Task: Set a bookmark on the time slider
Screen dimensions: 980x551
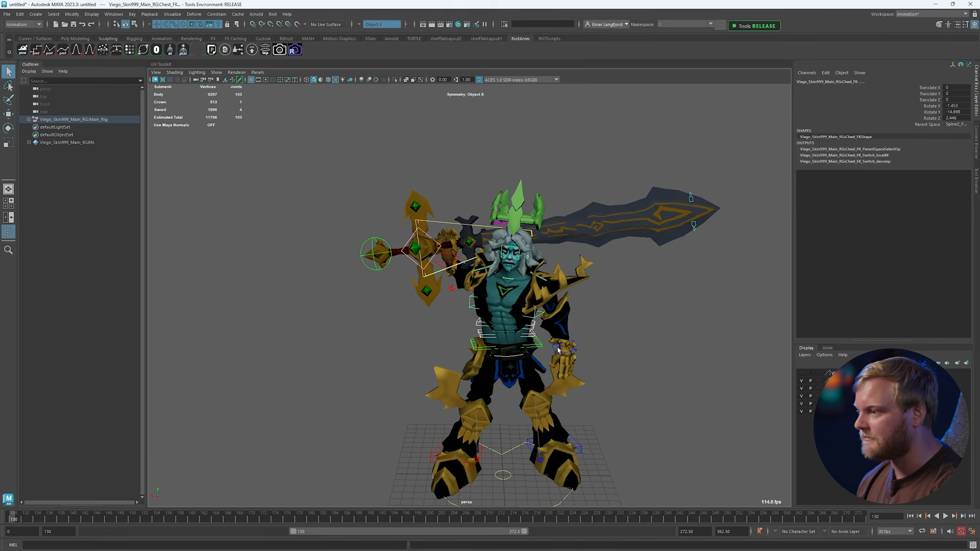Action: [759, 531]
